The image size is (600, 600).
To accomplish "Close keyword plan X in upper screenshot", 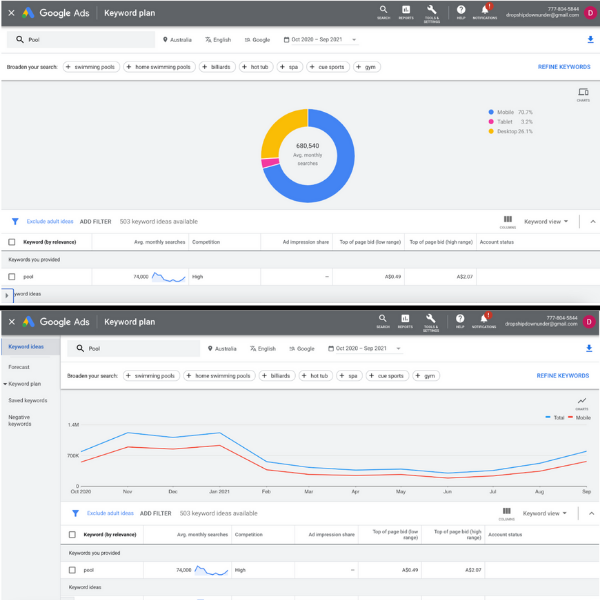I will click(x=11, y=13).
